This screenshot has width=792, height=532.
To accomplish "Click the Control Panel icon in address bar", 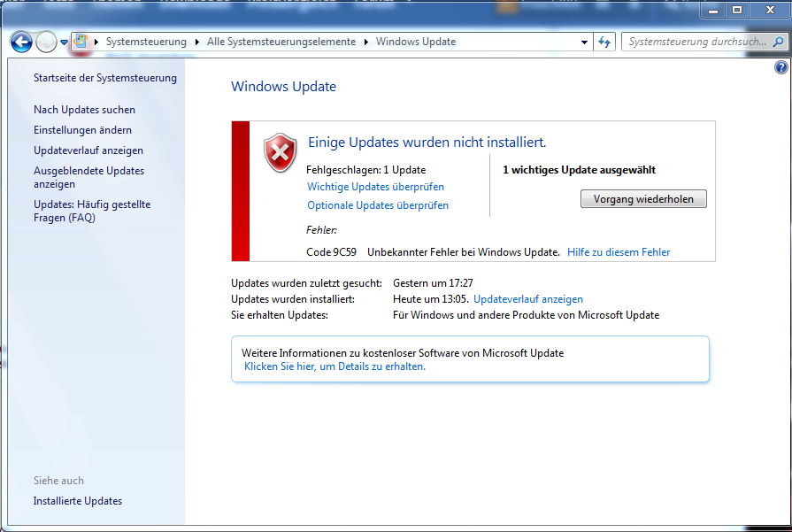I will tap(81, 42).
